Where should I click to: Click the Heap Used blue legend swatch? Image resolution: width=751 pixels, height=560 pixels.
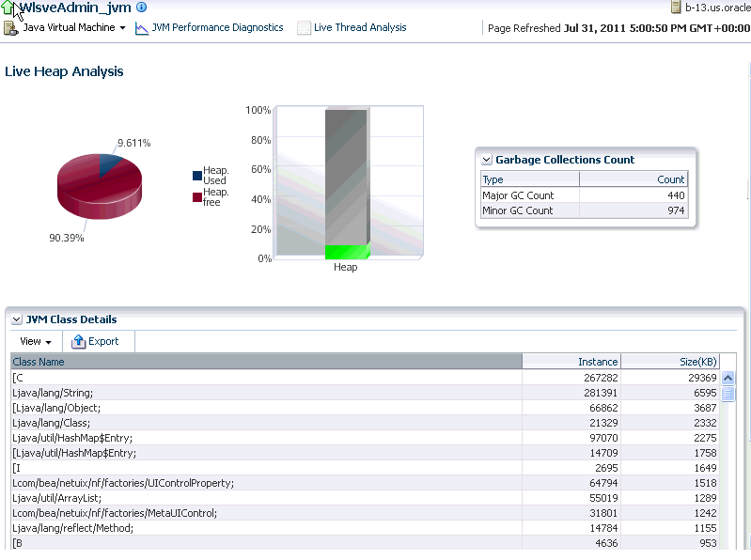tap(196, 176)
